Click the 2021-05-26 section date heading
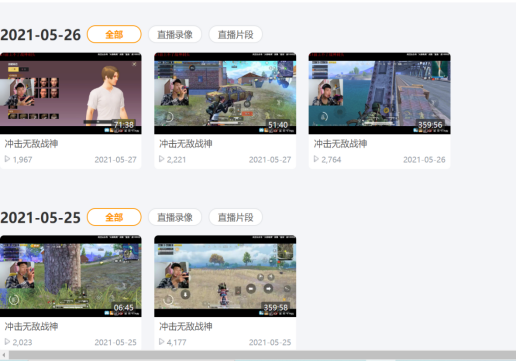The image size is (516, 362). tap(40, 35)
